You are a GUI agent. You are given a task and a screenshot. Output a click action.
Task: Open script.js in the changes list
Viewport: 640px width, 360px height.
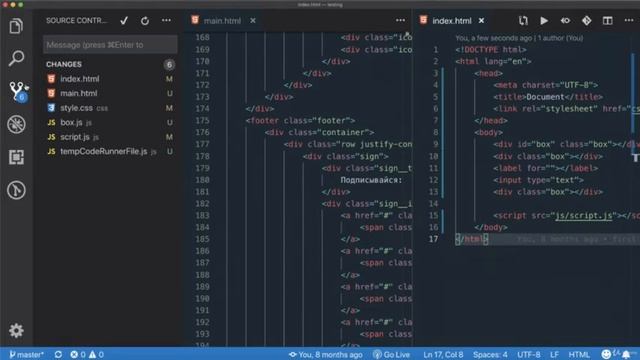tap(110, 137)
